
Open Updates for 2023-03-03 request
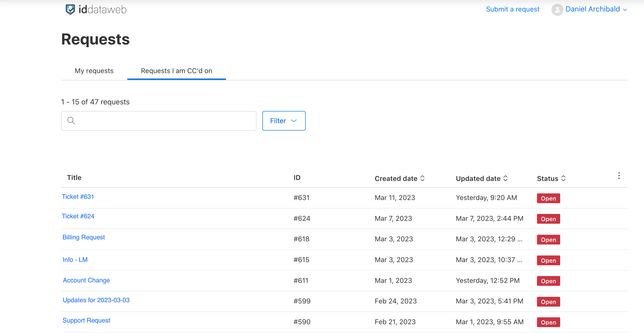96,300
